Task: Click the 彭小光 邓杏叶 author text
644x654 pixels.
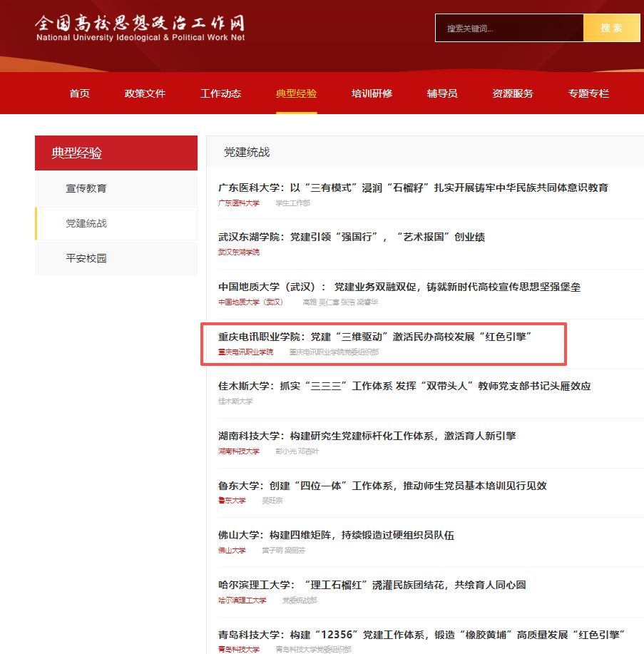Action: (x=297, y=451)
